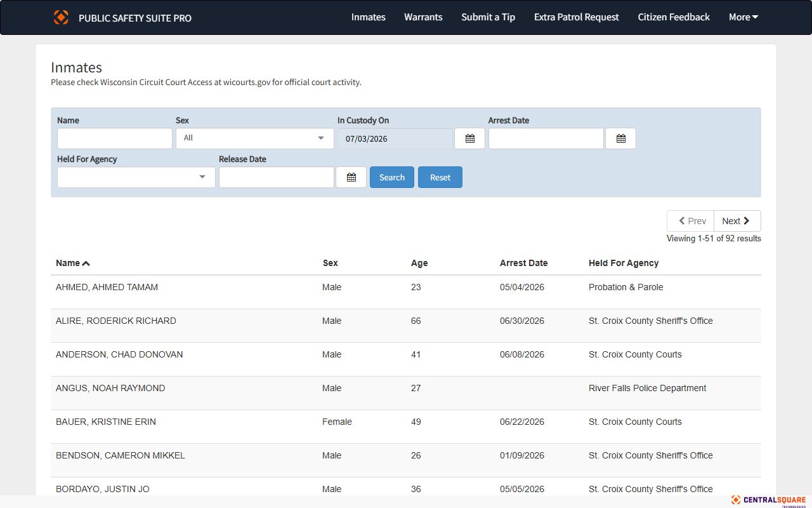Go to Submit a Tip page

(x=488, y=17)
